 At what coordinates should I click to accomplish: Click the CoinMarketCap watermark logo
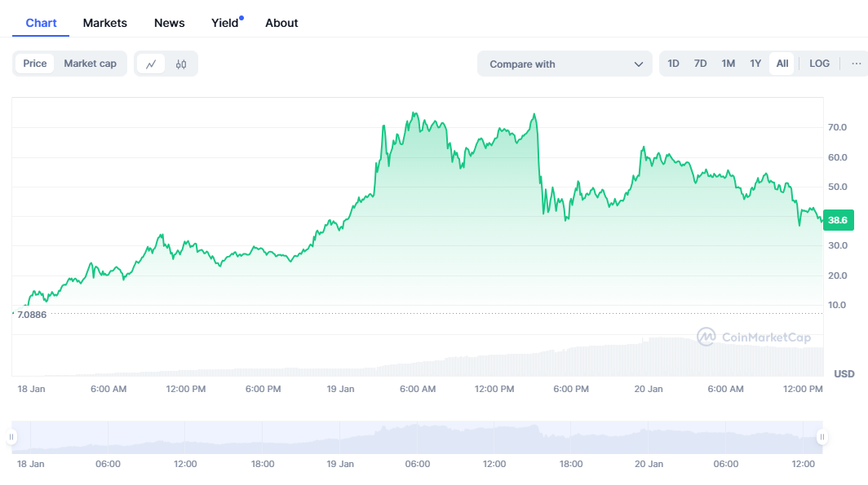coord(754,337)
